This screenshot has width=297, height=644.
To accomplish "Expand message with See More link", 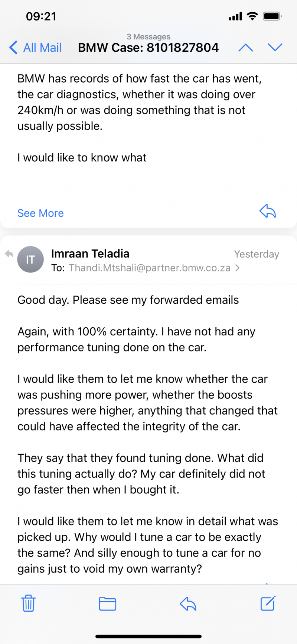I will [40, 213].
